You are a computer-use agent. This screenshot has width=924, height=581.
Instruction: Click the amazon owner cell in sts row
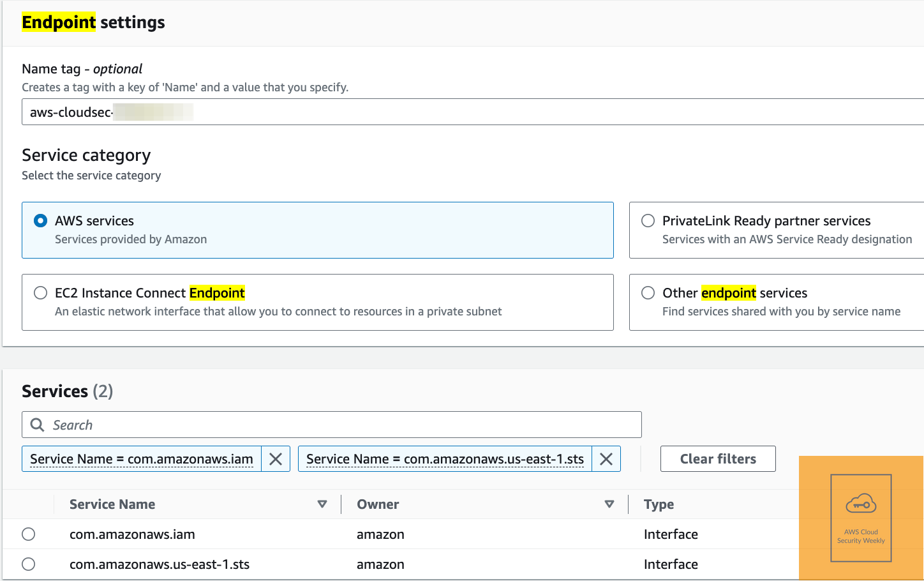click(380, 564)
